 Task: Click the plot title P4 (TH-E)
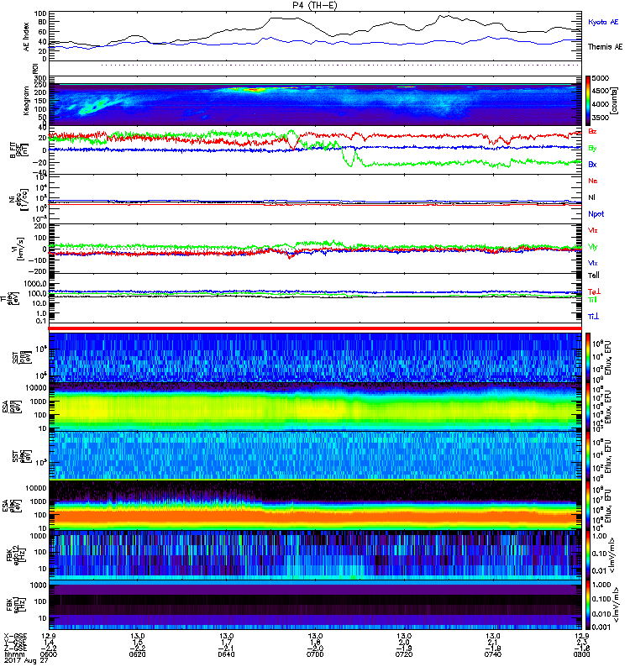coord(315,5)
